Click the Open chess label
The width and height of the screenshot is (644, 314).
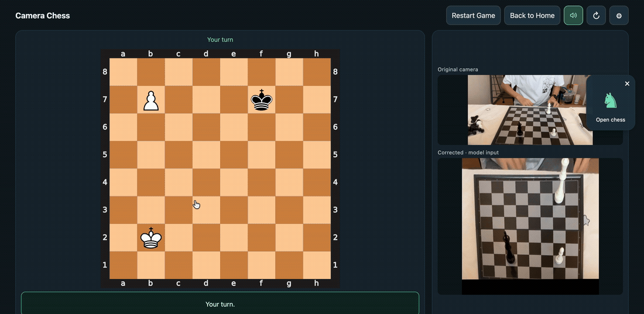[610, 120]
